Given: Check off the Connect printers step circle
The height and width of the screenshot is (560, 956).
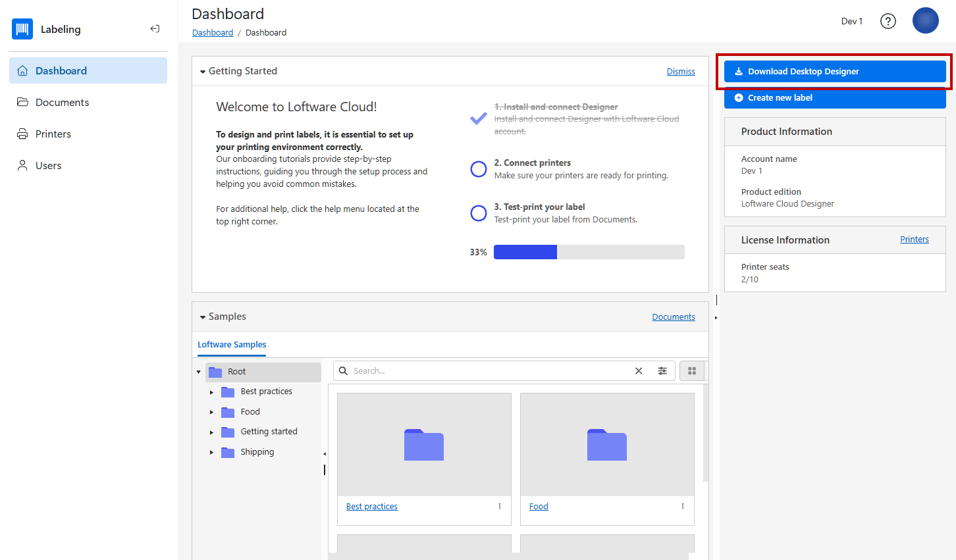Looking at the screenshot, I should [x=479, y=169].
